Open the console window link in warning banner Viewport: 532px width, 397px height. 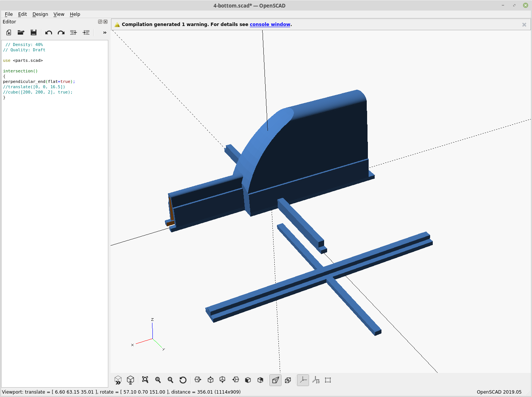[x=270, y=24]
